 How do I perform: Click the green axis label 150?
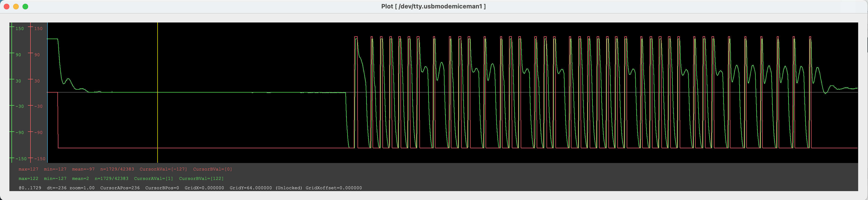[x=19, y=29]
